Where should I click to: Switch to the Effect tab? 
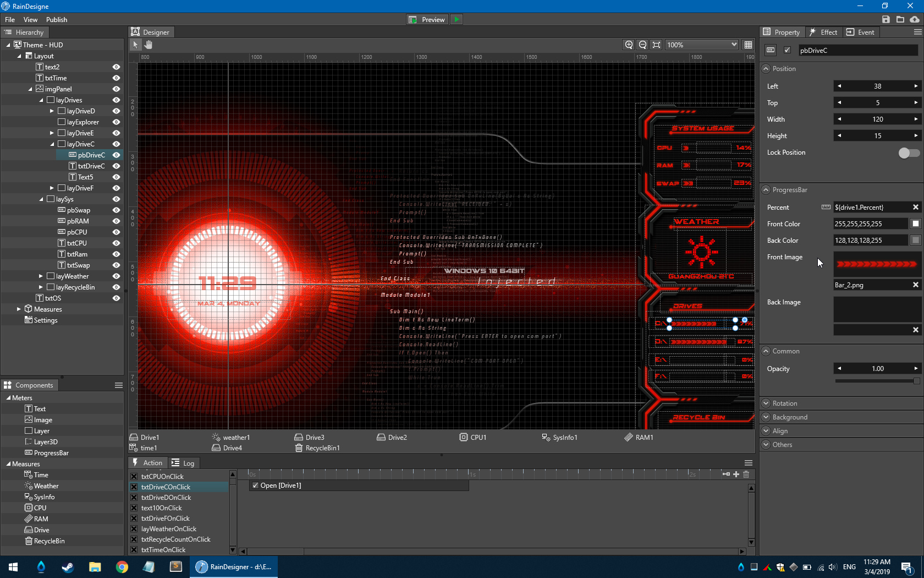823,32
